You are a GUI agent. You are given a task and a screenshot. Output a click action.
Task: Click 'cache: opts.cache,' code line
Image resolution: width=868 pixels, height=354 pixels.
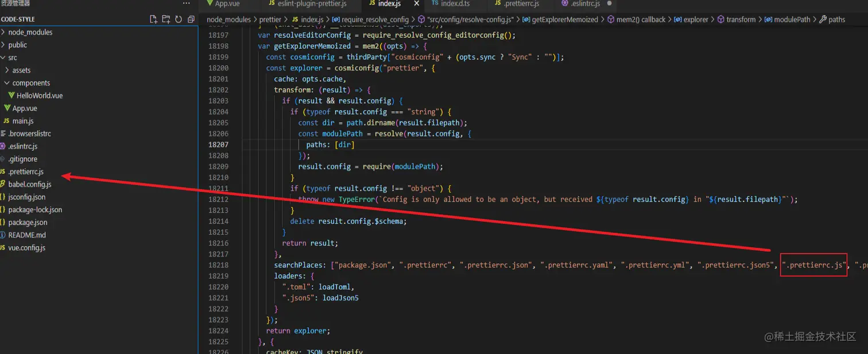tap(310, 79)
